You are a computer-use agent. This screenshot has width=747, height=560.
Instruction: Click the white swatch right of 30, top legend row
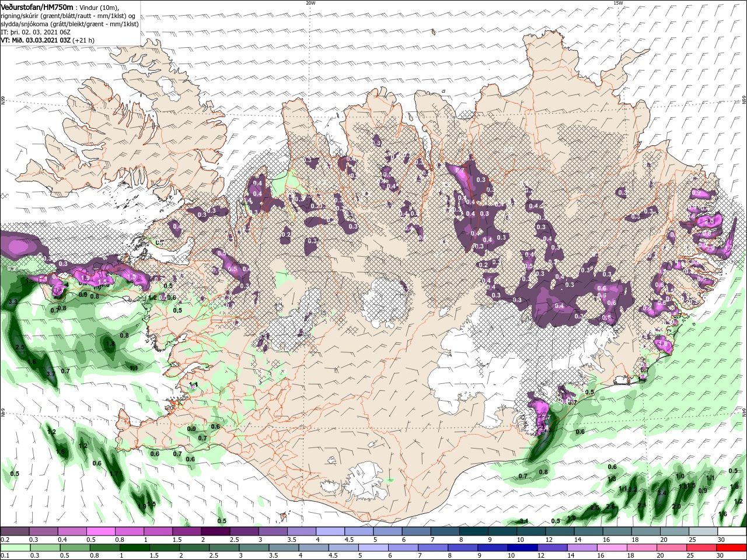pyautogui.click(x=732, y=531)
